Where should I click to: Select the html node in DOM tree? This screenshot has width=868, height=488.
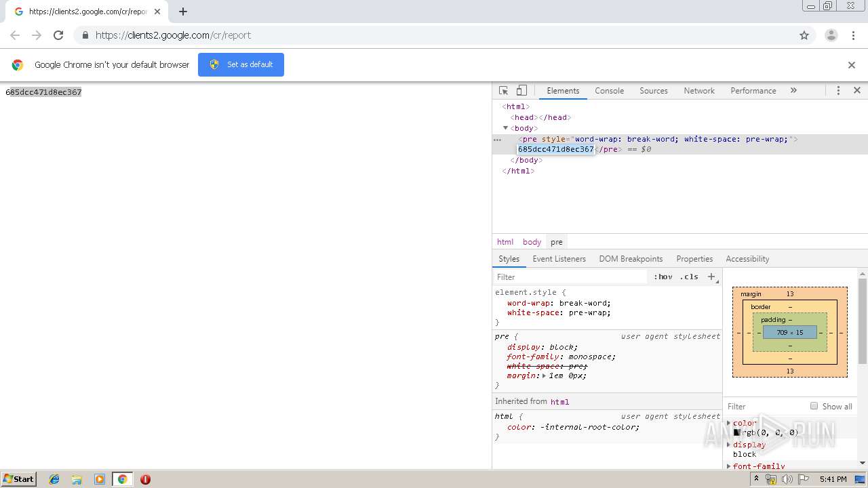[516, 106]
